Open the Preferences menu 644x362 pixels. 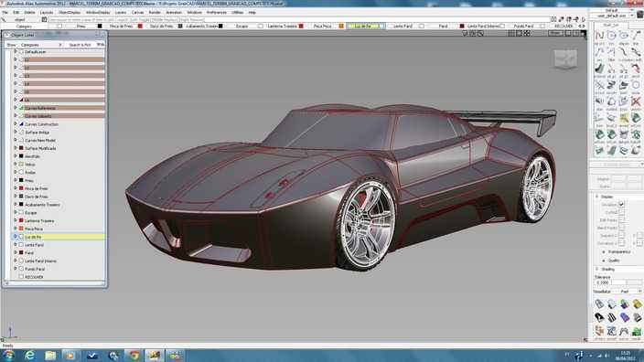217,12
